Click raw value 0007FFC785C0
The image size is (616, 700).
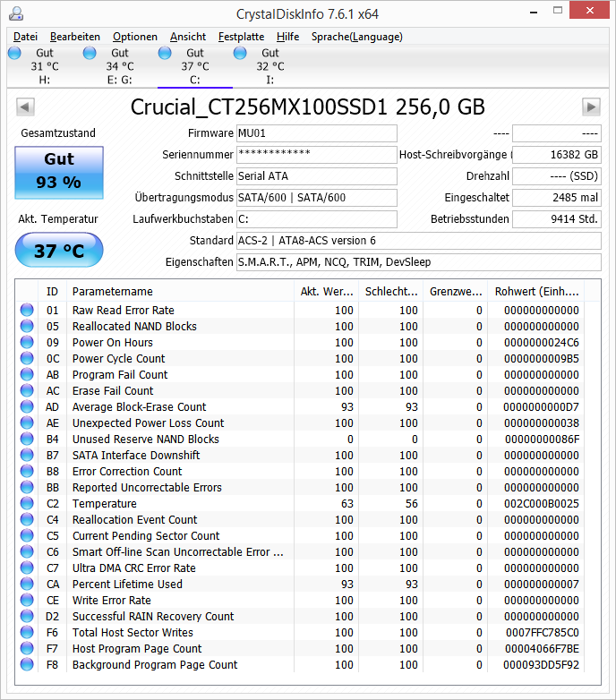[542, 632]
